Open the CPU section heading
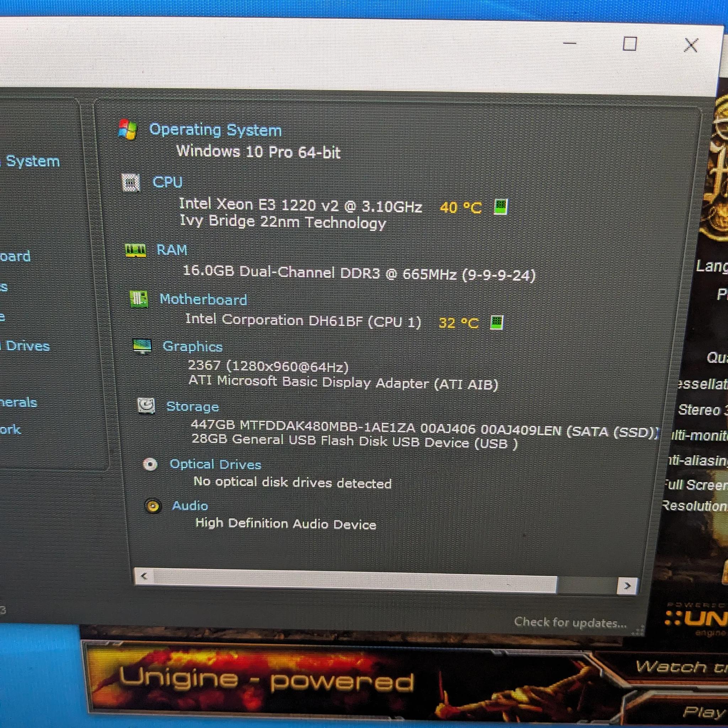The height and width of the screenshot is (728, 728). point(167,182)
